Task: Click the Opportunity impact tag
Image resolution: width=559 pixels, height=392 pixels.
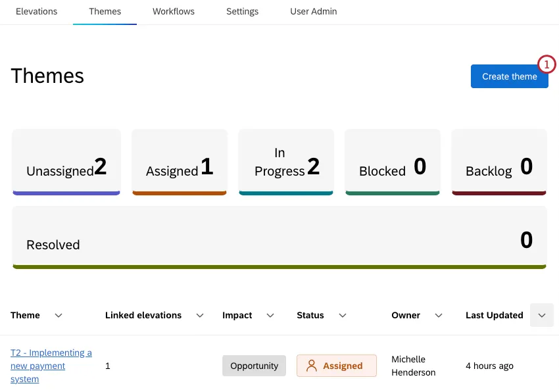Action: 254,366
